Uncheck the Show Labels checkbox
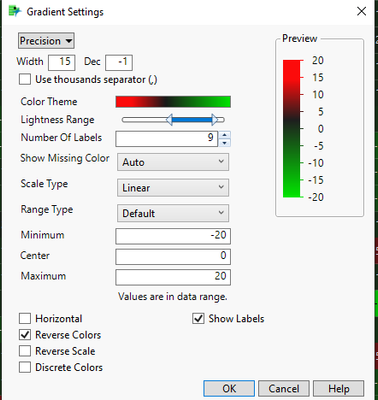 [x=198, y=318]
